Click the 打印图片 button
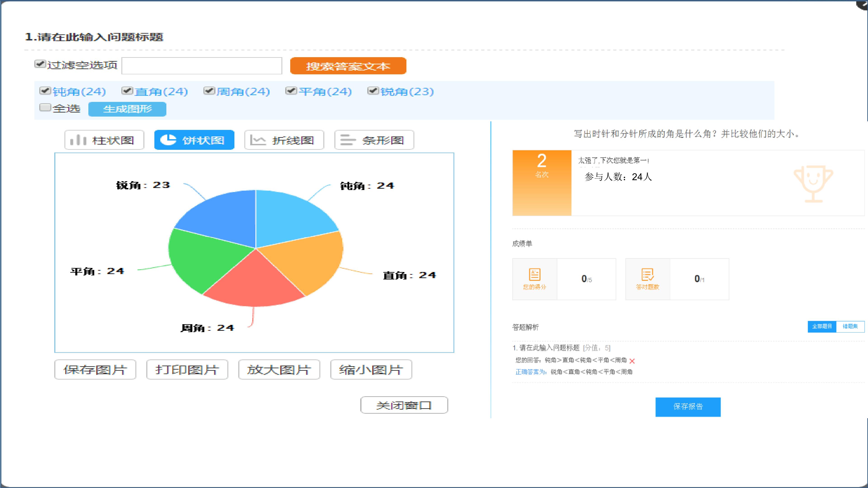The width and height of the screenshot is (868, 488). click(187, 369)
